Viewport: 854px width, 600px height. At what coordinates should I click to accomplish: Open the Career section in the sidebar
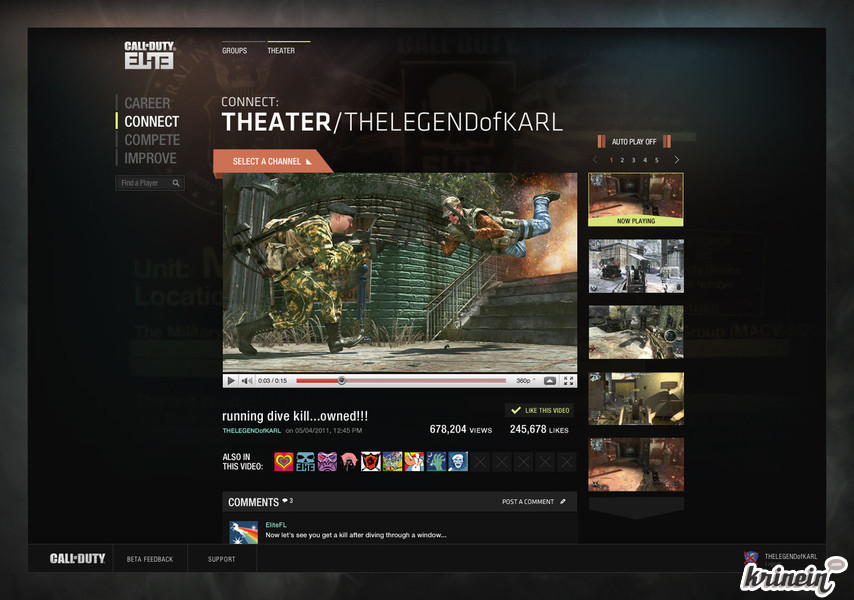[x=147, y=103]
